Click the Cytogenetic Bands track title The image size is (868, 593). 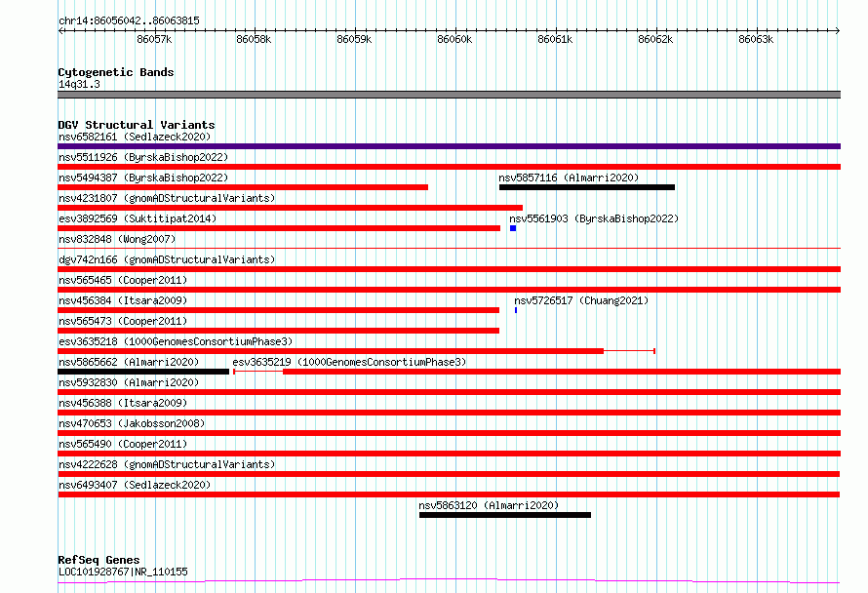116,72
